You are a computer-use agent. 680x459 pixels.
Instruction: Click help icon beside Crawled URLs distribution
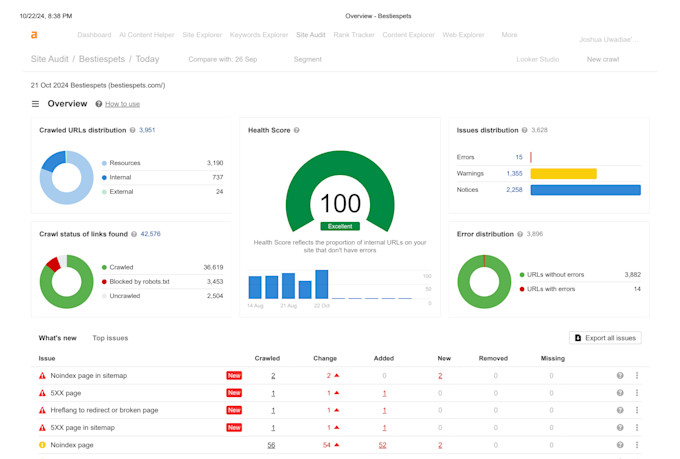pos(133,130)
